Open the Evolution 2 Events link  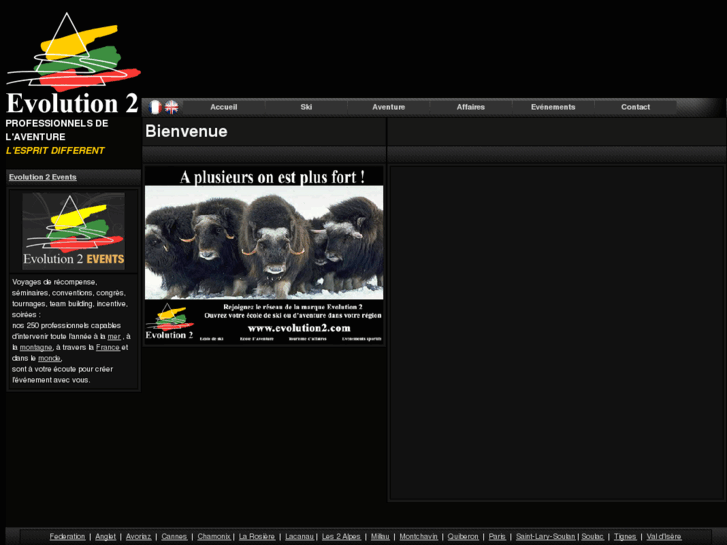coord(43,177)
